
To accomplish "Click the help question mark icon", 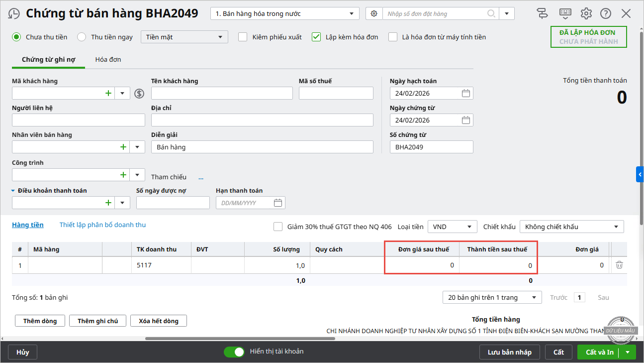I will [x=605, y=13].
